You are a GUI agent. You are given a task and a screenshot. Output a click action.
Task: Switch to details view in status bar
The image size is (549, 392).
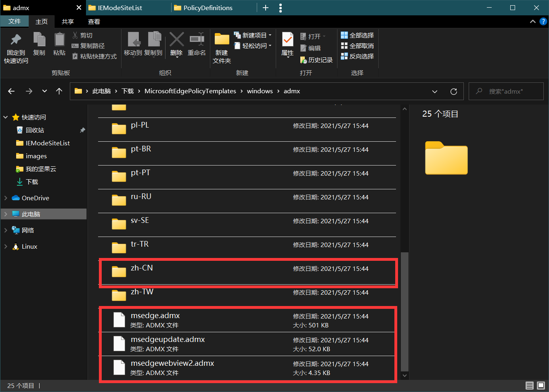[x=530, y=386]
